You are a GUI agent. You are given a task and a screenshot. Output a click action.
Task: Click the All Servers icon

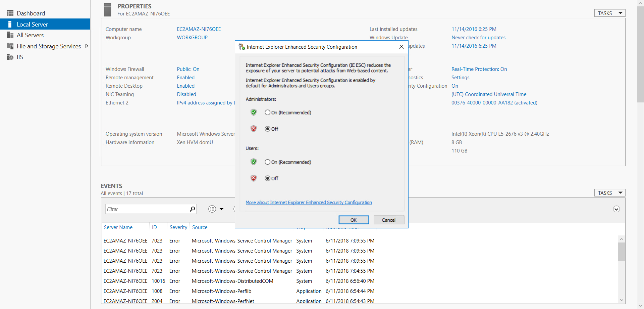click(10, 35)
